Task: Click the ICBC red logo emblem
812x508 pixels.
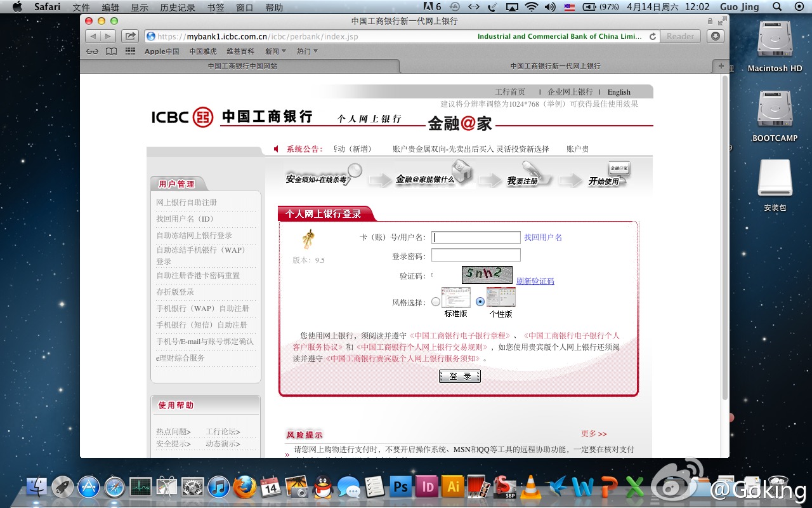Action: point(203,117)
